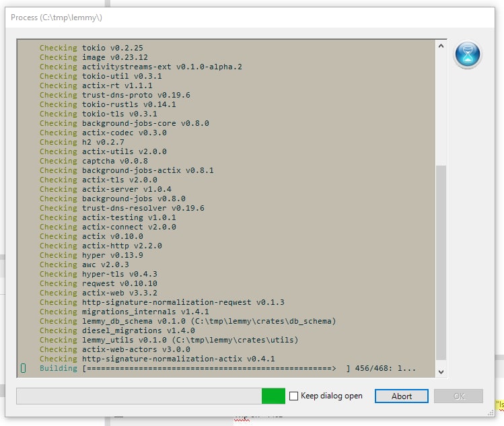This screenshot has width=504, height=426.
Task: Click the 'awc v2.0.3' line
Action: tap(84, 264)
